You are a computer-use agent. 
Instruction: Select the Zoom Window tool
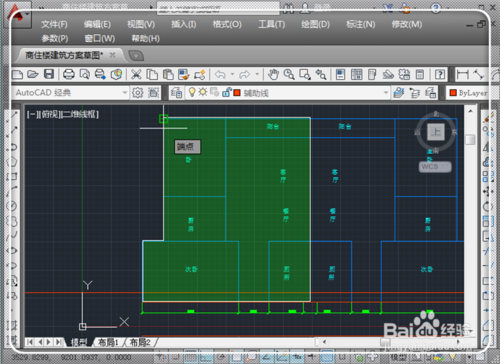(x=305, y=74)
